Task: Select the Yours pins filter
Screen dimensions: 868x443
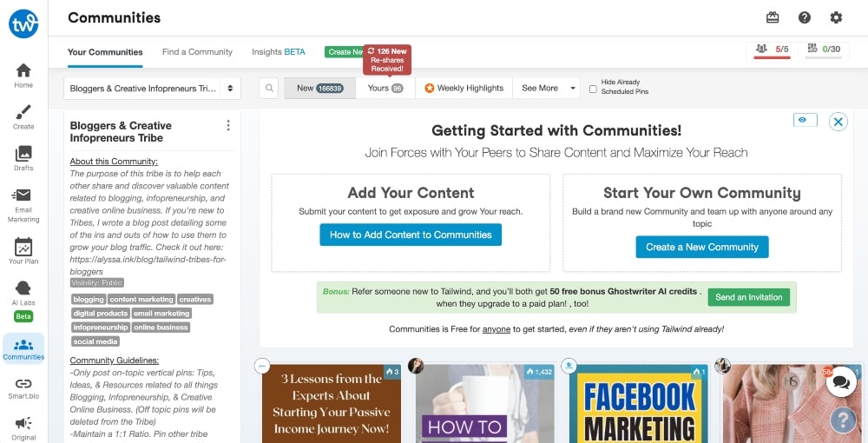Action: 385,88
